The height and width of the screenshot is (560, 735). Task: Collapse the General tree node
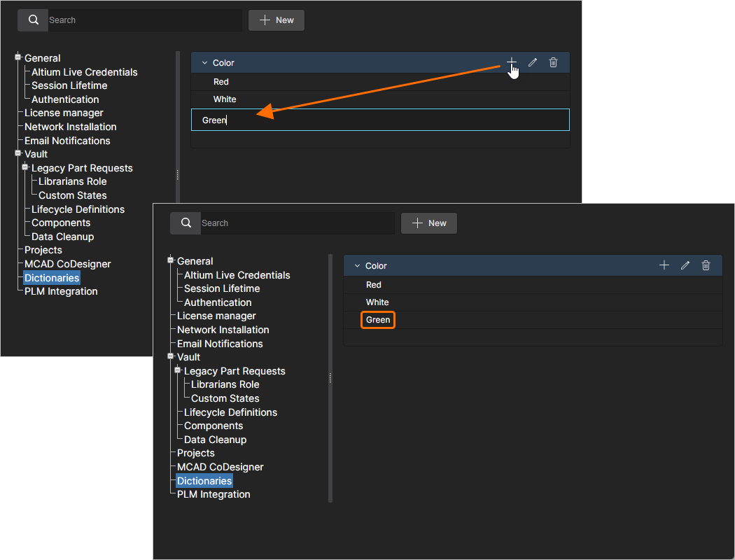click(169, 260)
